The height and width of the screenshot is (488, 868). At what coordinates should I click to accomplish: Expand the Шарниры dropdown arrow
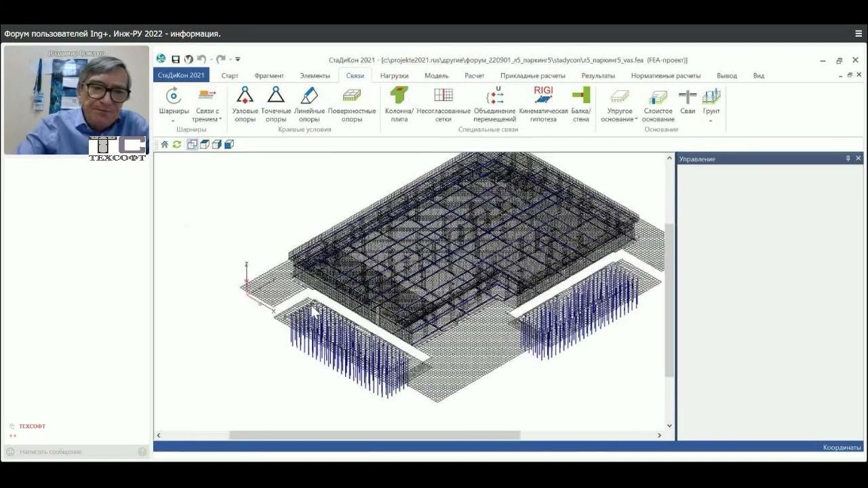(x=174, y=121)
